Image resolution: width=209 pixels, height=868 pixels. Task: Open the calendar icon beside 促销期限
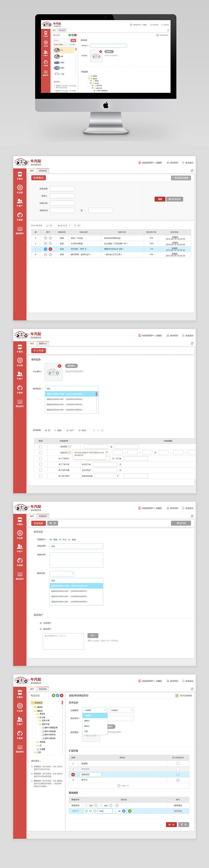[70, 446]
